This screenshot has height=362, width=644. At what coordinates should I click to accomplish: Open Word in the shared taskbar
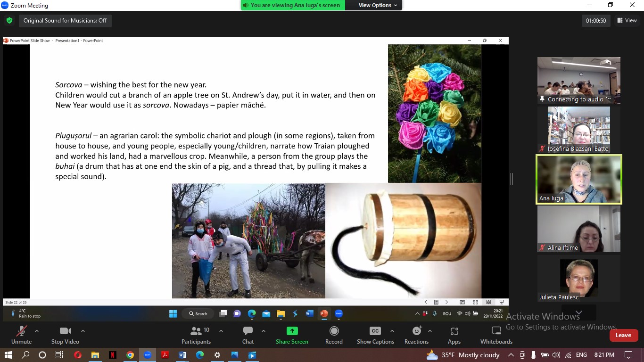(310, 313)
